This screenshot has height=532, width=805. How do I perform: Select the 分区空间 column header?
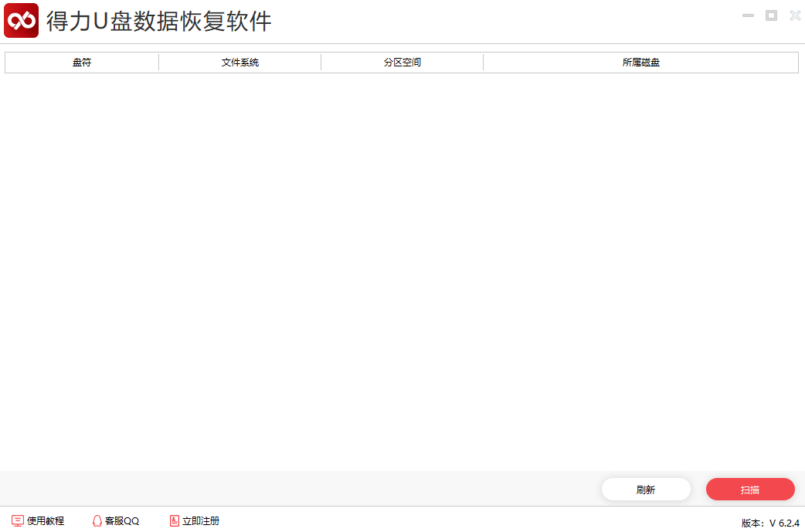coord(402,62)
